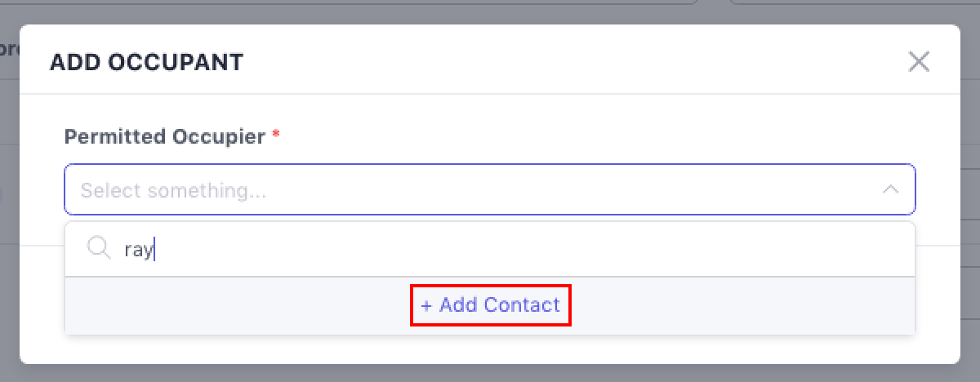Click the 'Select something...' placeholder text
980x382 pixels.
[x=173, y=191]
